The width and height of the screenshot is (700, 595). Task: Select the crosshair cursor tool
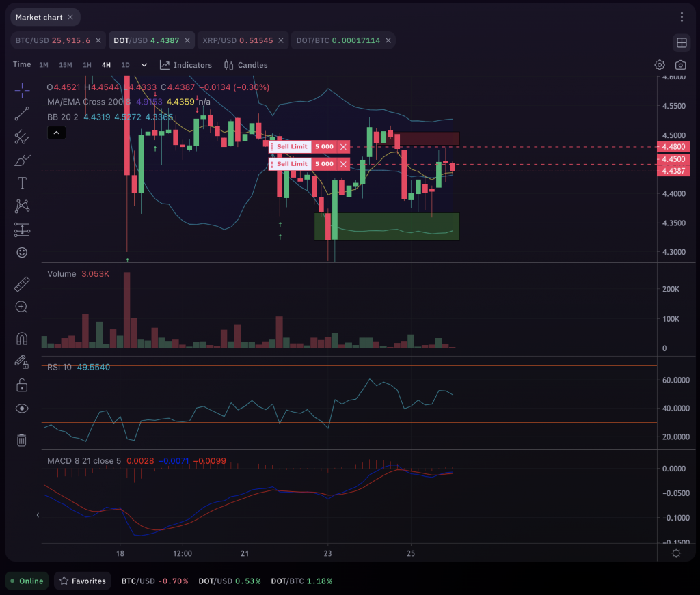pos(22,90)
